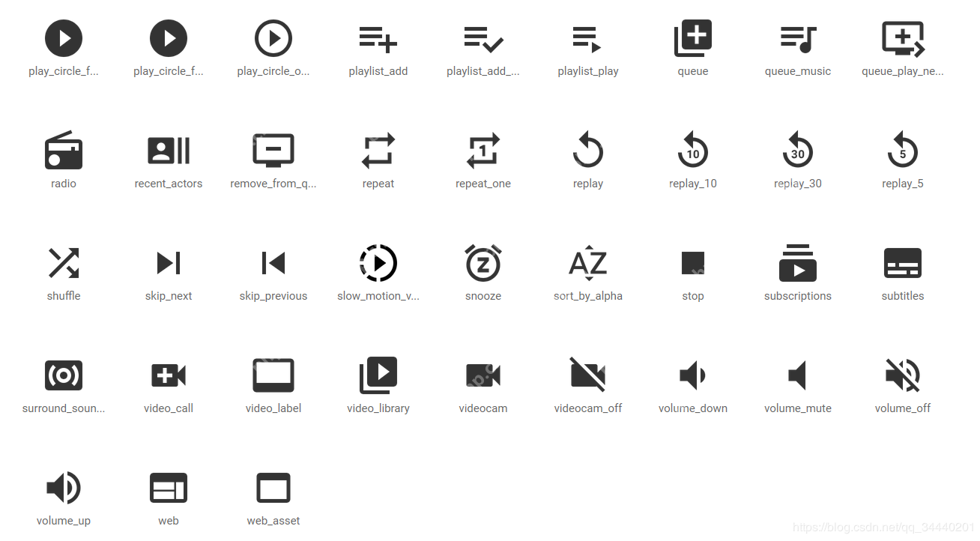Screen dimensions: 980x541
Task: Click the subtitles icon
Action: 902,263
